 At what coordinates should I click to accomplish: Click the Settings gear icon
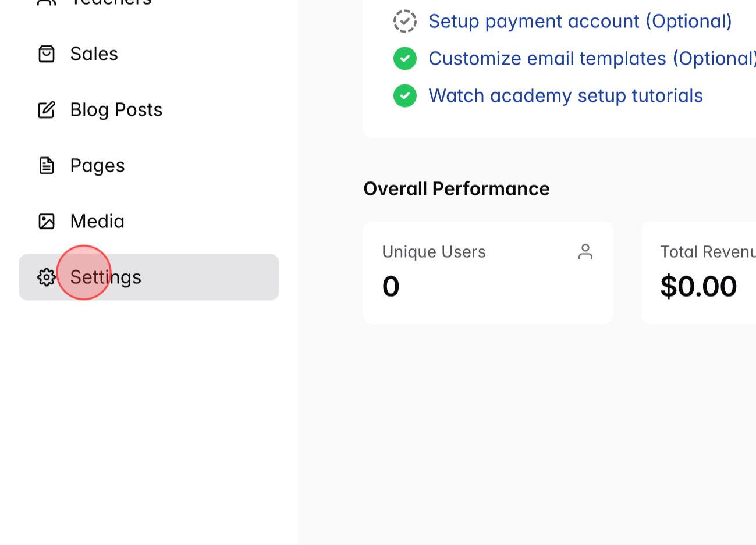47,277
